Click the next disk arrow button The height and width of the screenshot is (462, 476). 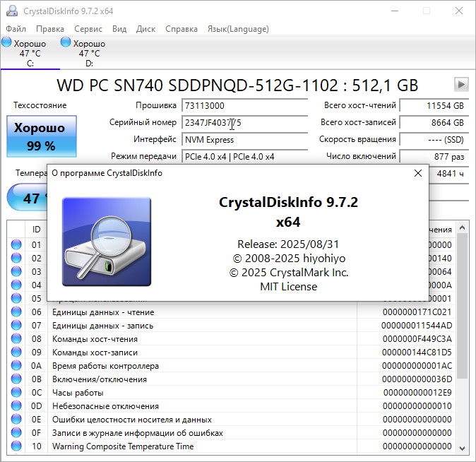click(461, 85)
